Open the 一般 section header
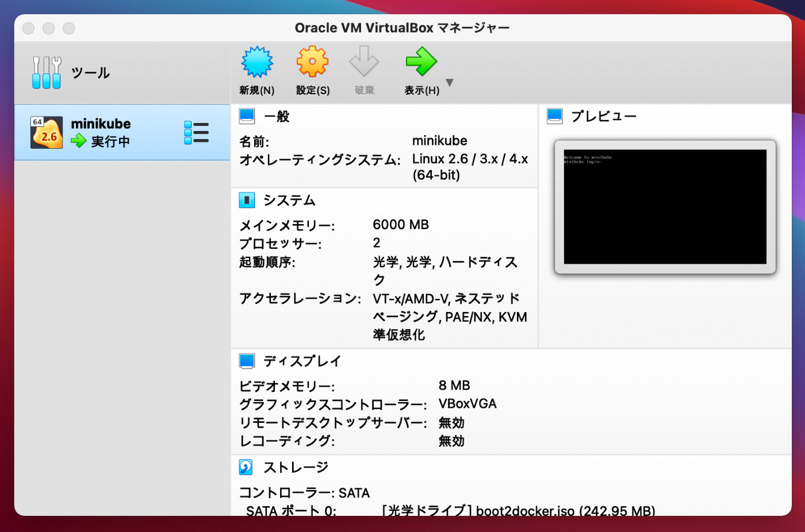 click(x=277, y=116)
